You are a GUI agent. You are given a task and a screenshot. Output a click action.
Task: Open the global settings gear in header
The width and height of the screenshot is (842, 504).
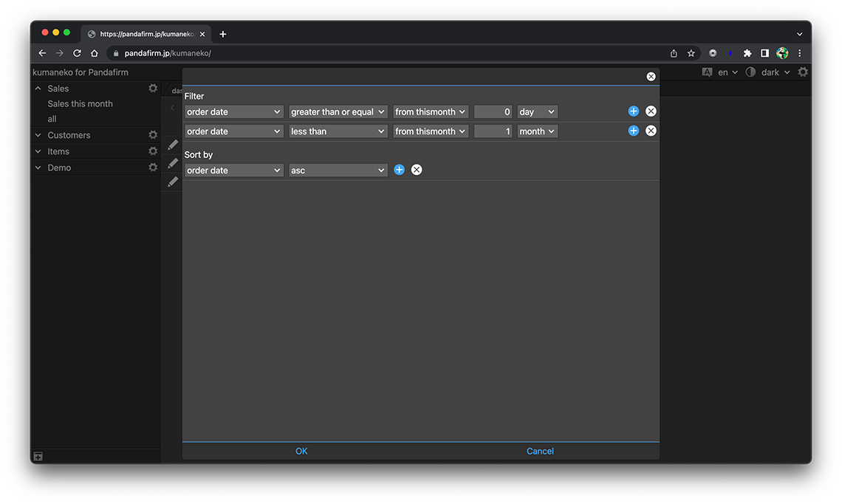coord(803,72)
